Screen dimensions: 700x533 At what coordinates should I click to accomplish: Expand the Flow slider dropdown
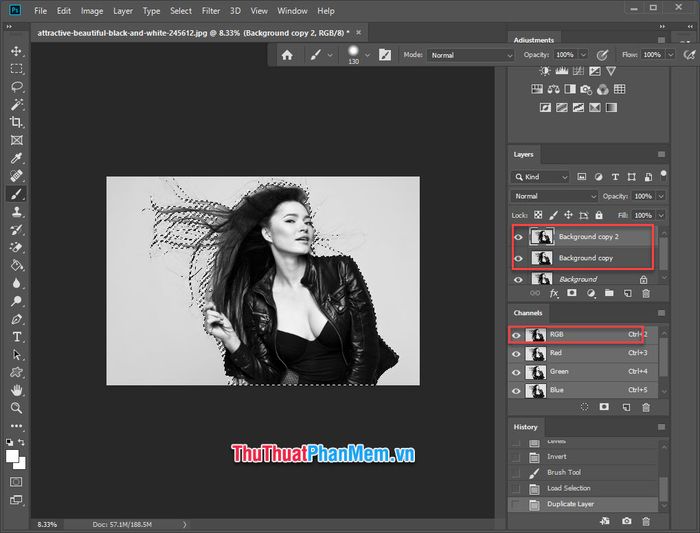(x=670, y=54)
